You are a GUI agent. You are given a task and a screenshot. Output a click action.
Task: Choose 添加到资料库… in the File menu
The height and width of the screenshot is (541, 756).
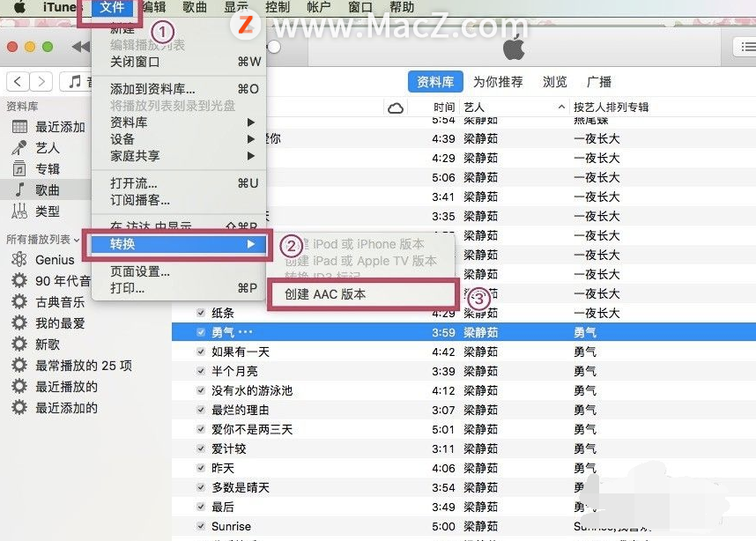[x=178, y=89]
